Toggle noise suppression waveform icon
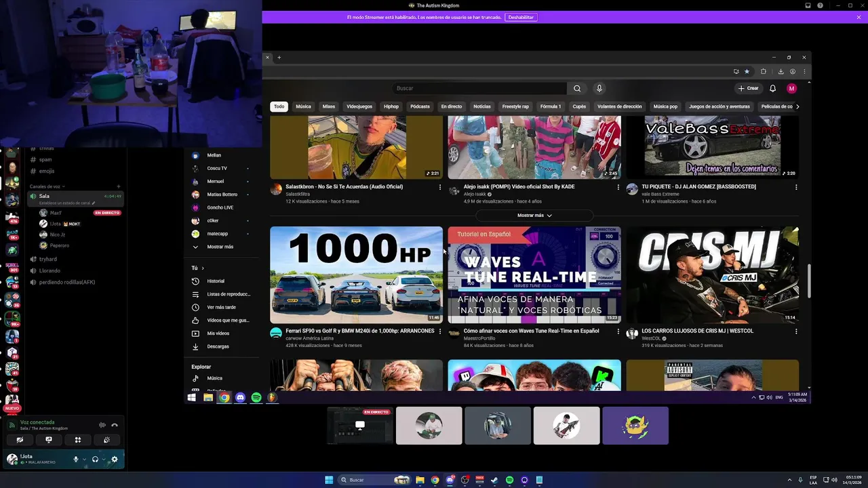This screenshot has height=488, width=868. (102, 425)
